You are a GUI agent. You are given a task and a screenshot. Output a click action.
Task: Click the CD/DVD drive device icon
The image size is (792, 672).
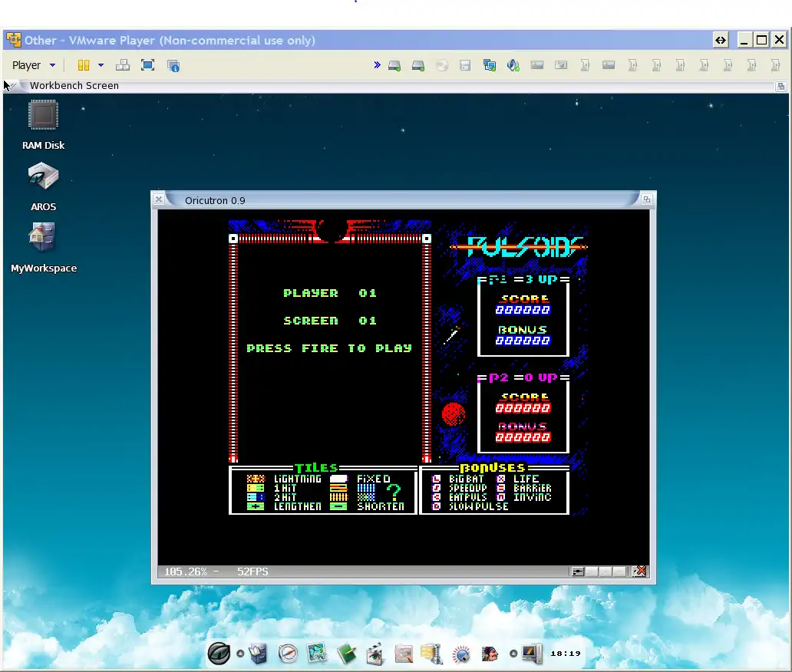point(442,66)
